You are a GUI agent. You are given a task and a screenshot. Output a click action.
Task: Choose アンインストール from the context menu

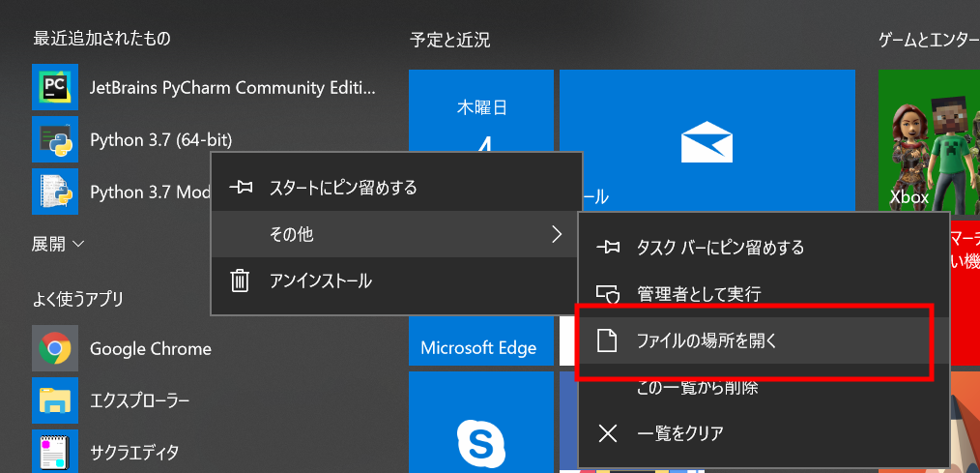click(396, 281)
